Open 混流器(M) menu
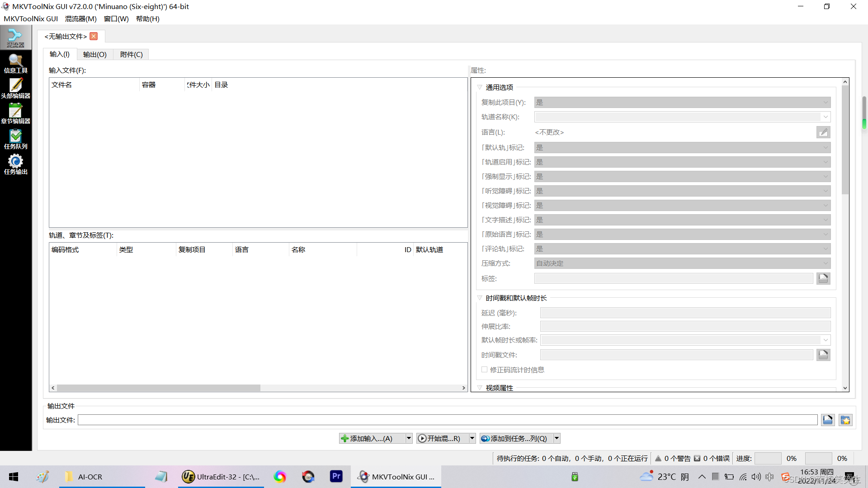The image size is (868, 488). coord(81,19)
